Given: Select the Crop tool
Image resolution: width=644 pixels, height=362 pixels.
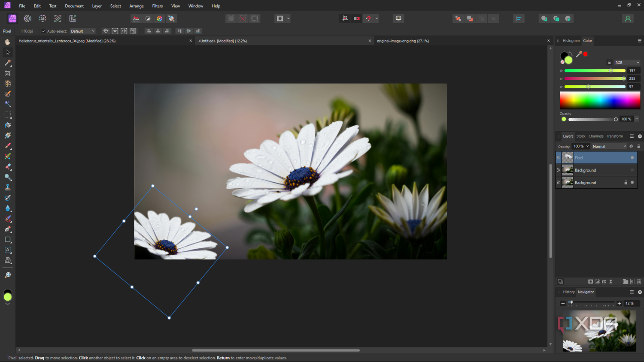Looking at the screenshot, I should click(x=8, y=73).
